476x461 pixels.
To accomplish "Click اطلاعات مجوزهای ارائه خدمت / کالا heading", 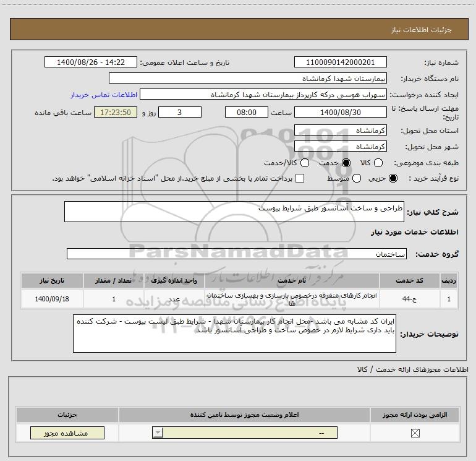I will click(x=413, y=369).
